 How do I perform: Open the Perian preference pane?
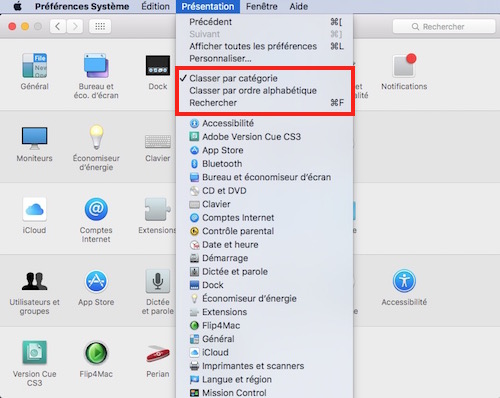pos(158,354)
